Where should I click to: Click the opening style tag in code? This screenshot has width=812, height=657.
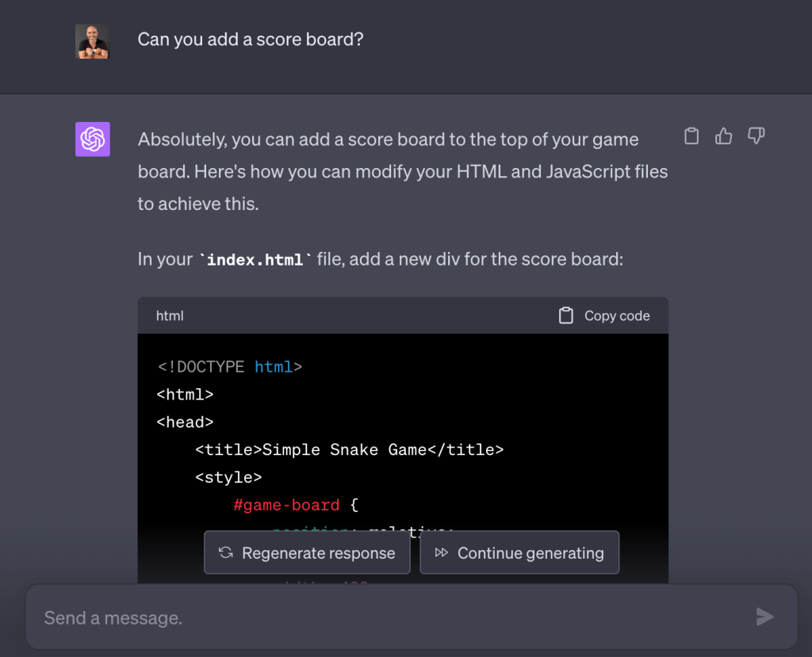[x=228, y=477]
